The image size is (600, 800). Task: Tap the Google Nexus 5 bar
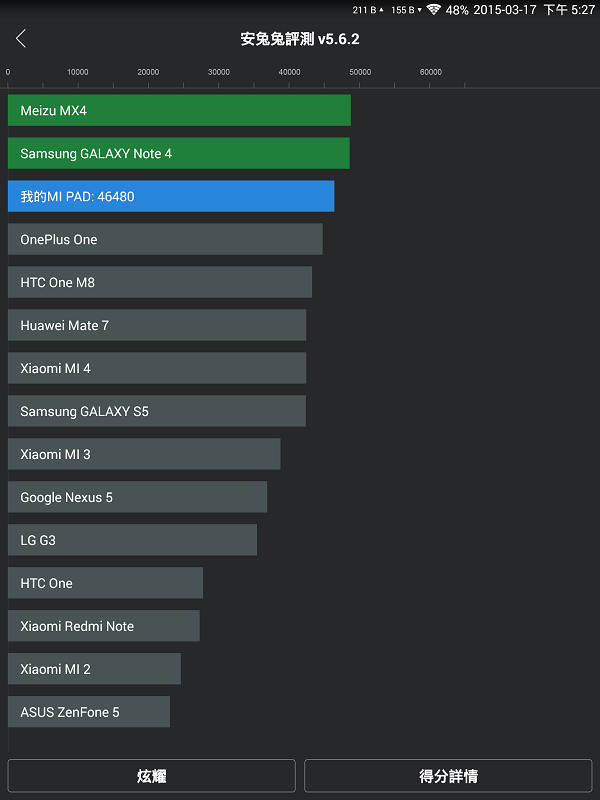137,497
